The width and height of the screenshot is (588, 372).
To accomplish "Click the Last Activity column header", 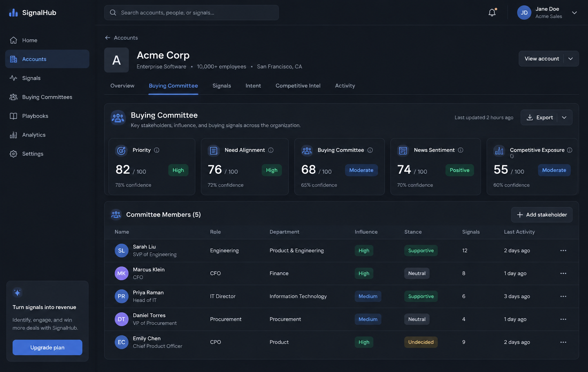I will [519, 232].
